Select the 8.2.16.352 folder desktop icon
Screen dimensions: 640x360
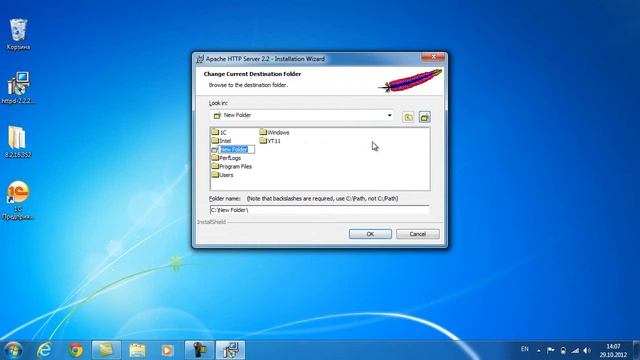click(x=18, y=142)
